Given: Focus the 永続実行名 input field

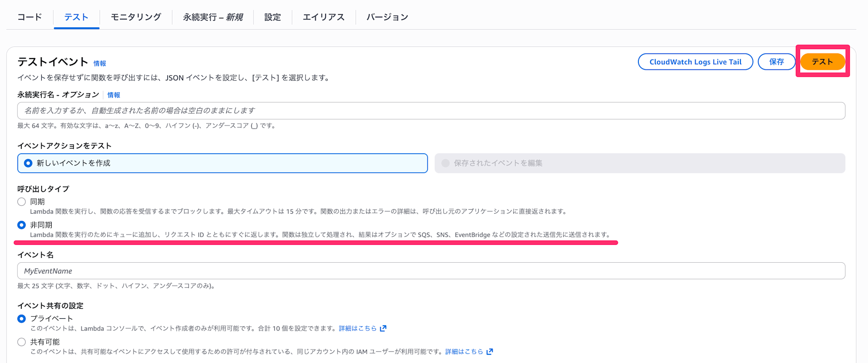Looking at the screenshot, I should (431, 111).
